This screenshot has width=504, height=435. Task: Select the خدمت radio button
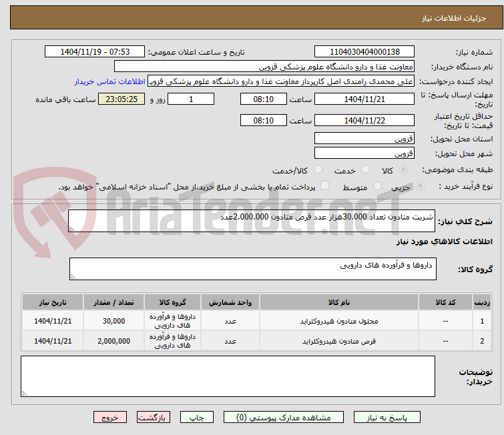pyautogui.click(x=365, y=169)
